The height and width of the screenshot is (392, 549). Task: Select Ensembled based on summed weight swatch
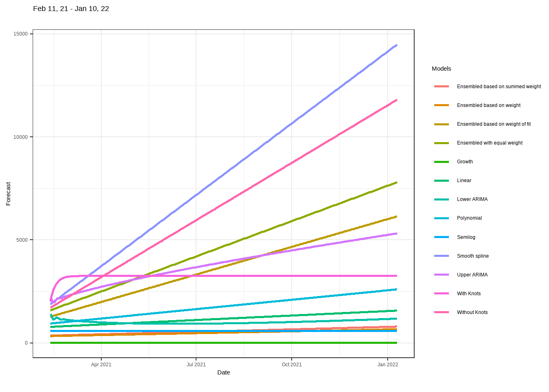click(x=441, y=87)
